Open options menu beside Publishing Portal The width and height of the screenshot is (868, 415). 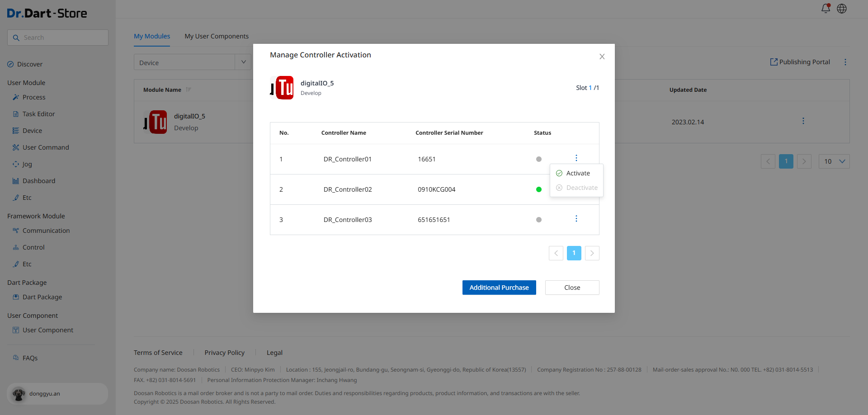pyautogui.click(x=845, y=62)
